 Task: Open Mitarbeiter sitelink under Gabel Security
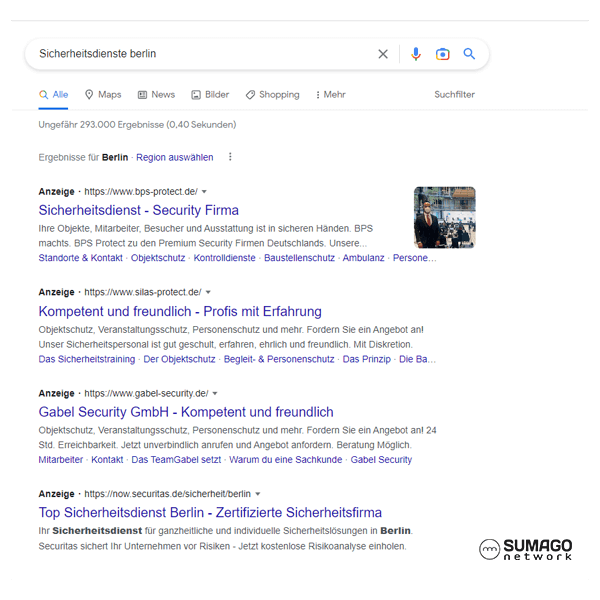(x=61, y=460)
